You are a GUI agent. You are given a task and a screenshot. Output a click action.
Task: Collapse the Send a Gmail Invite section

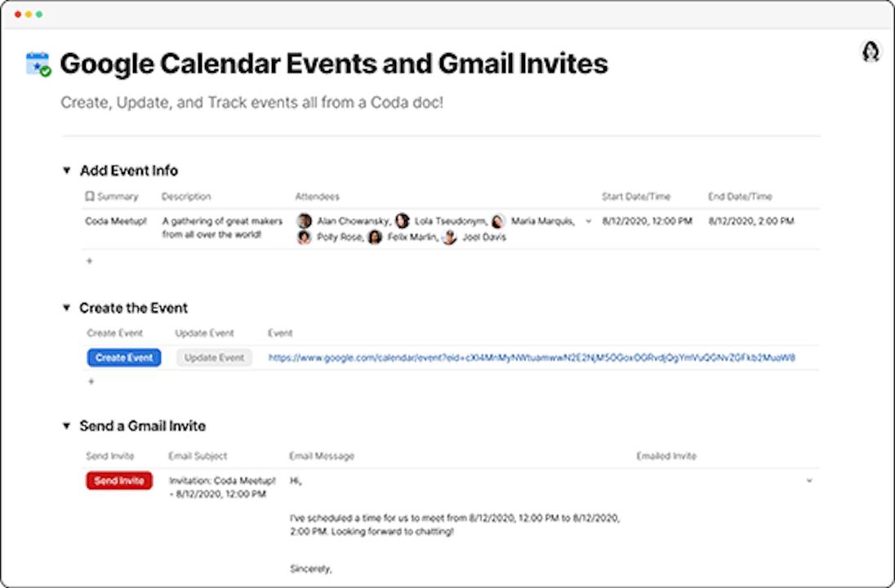(x=66, y=425)
